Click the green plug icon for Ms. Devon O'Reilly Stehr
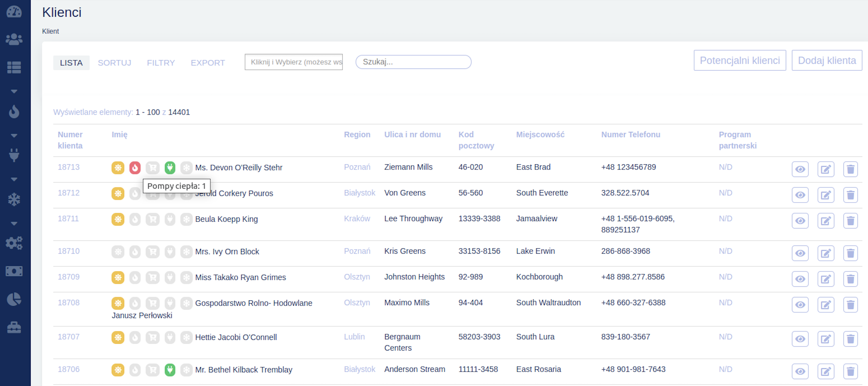Viewport: 868px width, 386px height. 170,168
